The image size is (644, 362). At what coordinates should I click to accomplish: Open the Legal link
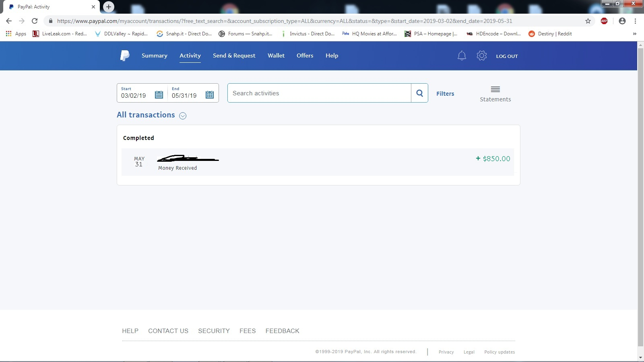point(469,352)
